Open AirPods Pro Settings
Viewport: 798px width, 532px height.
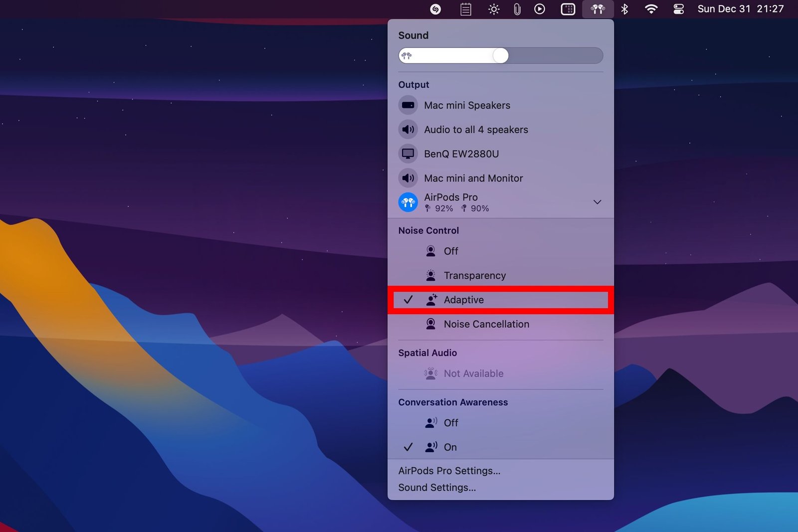pyautogui.click(x=449, y=471)
